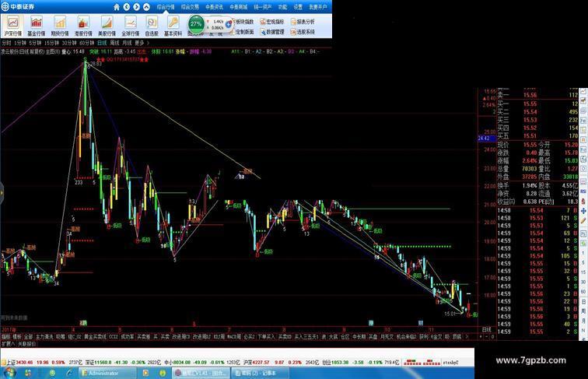
Task: Select the pencil drawing tool in sidebar
Action: 583,221
